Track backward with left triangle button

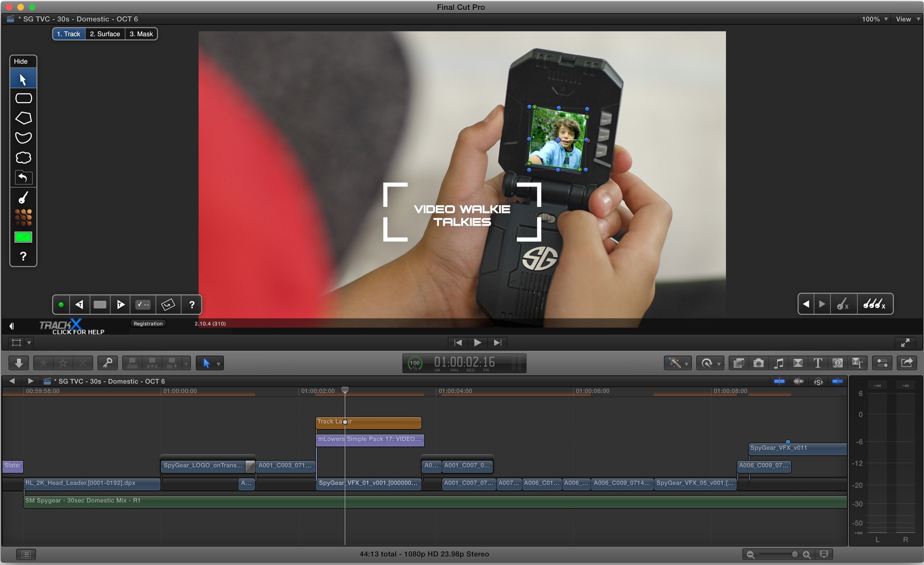pos(79,305)
